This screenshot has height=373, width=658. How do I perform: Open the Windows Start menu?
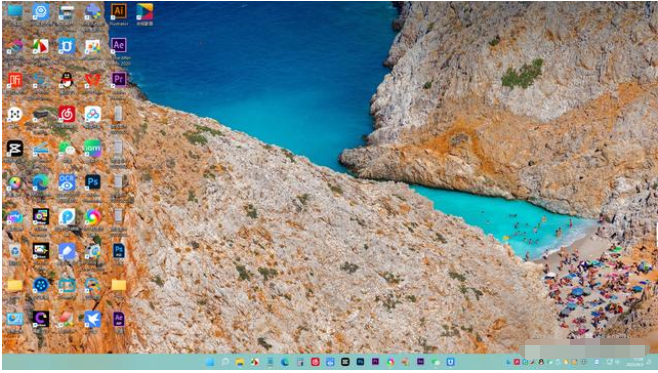pyautogui.click(x=210, y=362)
